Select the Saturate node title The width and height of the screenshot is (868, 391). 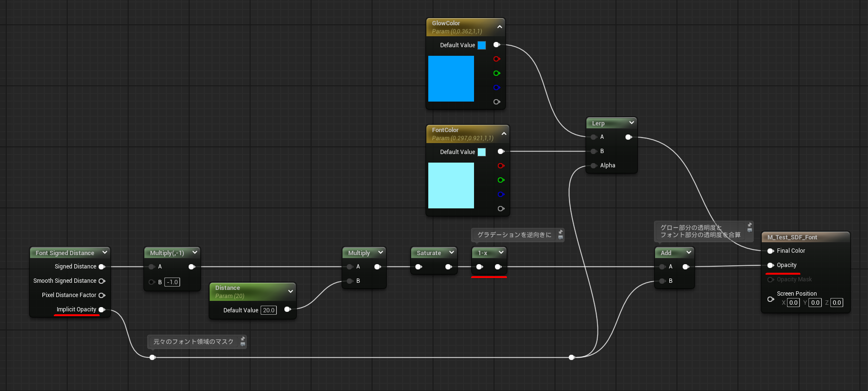pos(429,253)
